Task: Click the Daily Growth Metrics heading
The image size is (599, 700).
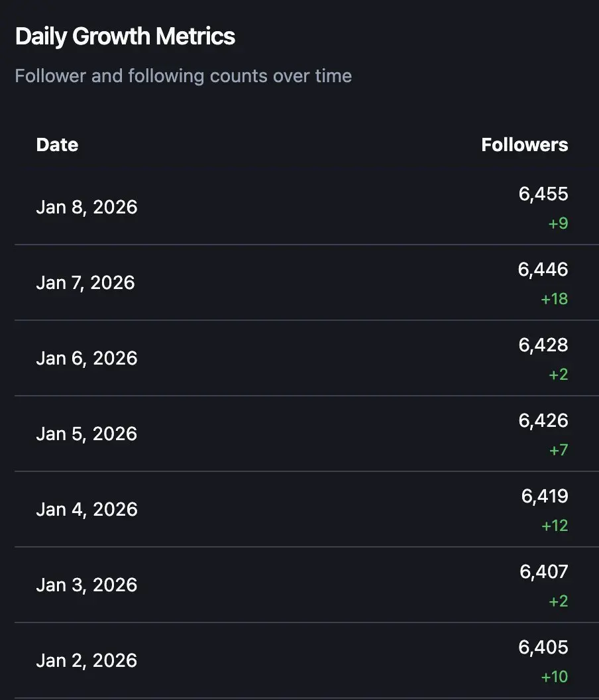Action: (125, 36)
